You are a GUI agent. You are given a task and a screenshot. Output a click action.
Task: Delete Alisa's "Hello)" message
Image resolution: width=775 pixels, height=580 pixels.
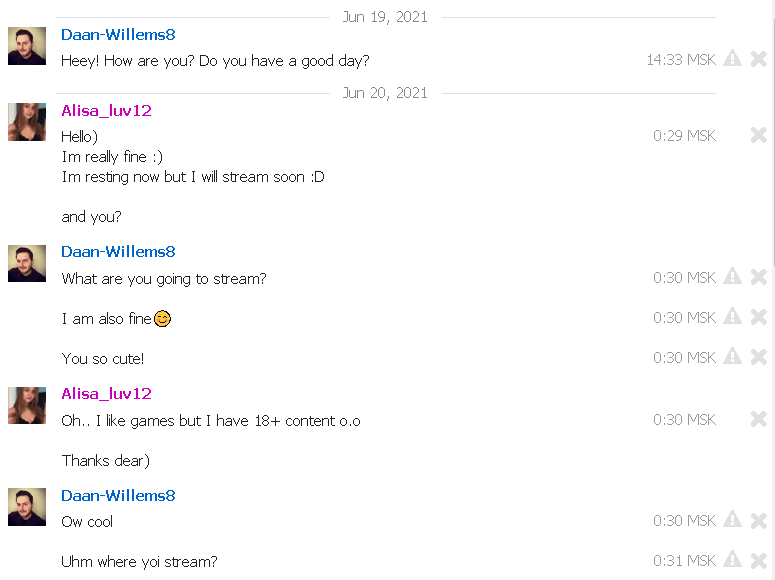pyautogui.click(x=759, y=134)
